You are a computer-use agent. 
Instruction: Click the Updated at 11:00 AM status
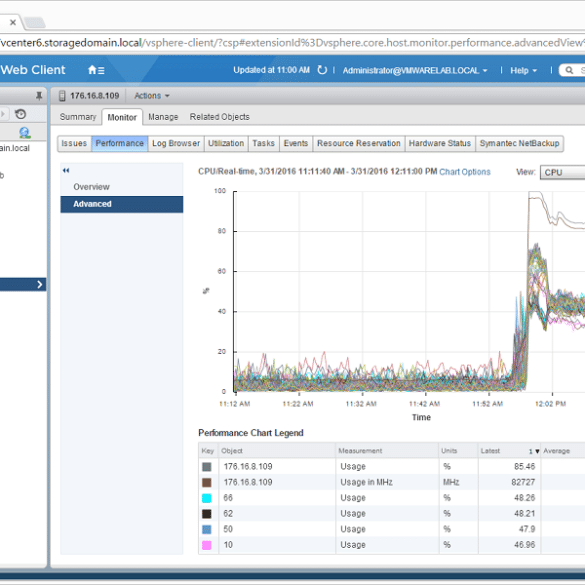point(271,70)
